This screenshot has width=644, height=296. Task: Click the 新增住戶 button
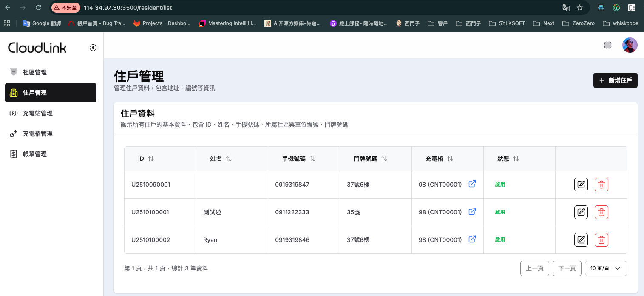(x=615, y=80)
